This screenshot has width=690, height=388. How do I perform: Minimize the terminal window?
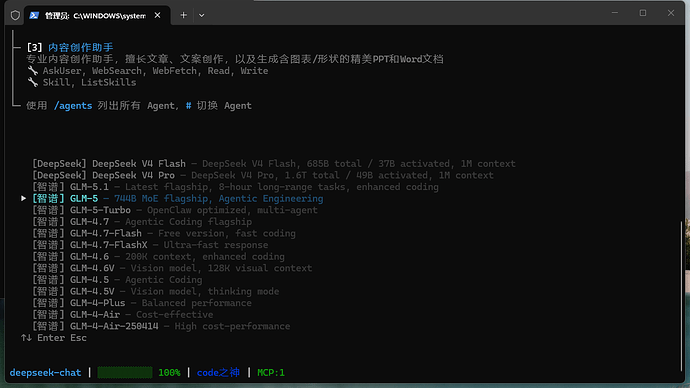(x=615, y=13)
